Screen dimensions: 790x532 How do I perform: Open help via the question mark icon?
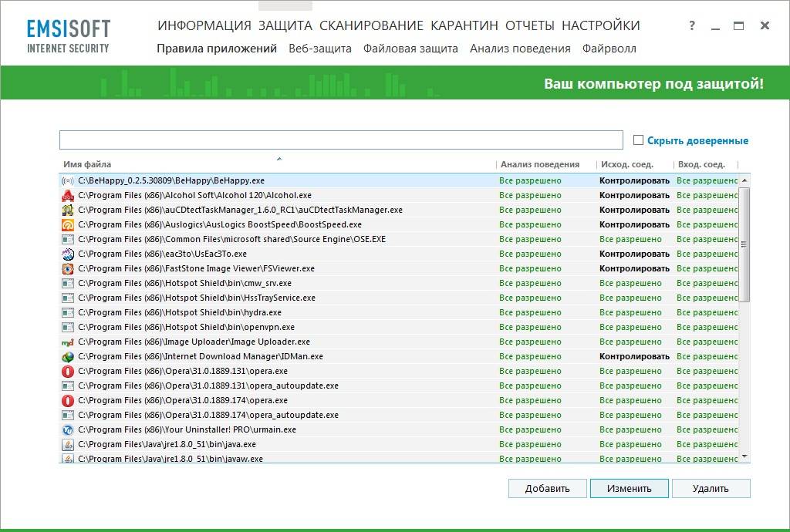click(692, 25)
